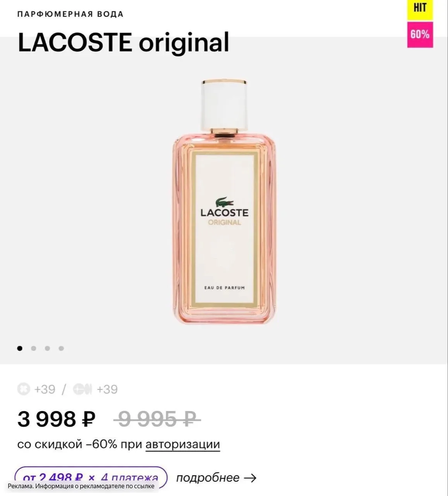Click the pink 60% discount badge

tap(420, 34)
